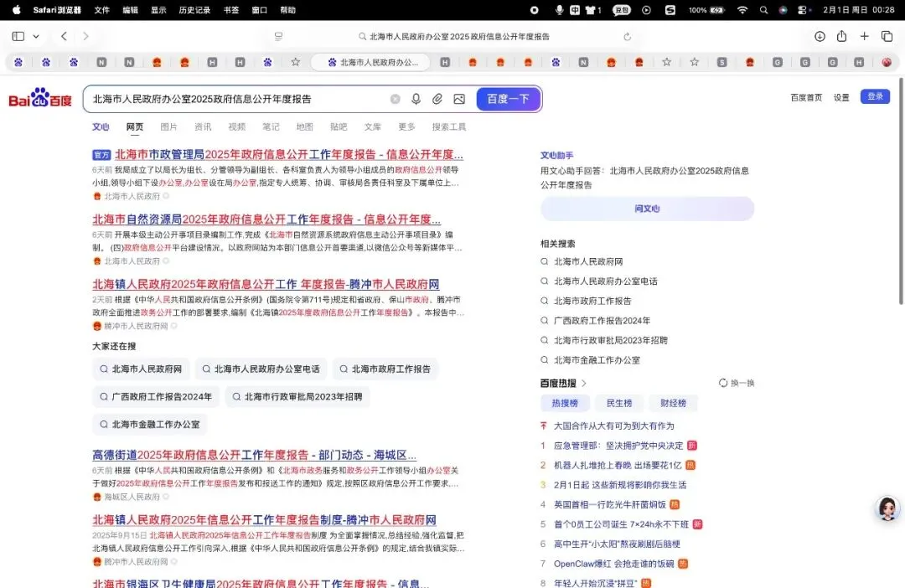Open the 百度首页 link
Screen dimensions: 905x588
tap(806, 97)
